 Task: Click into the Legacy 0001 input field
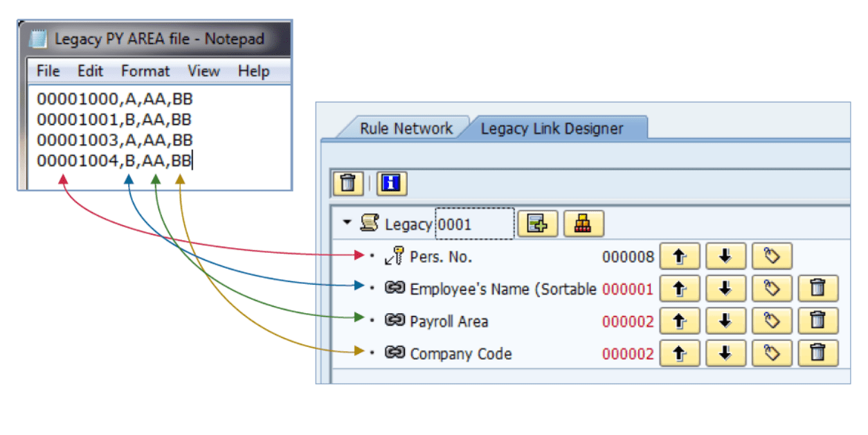tap(474, 224)
